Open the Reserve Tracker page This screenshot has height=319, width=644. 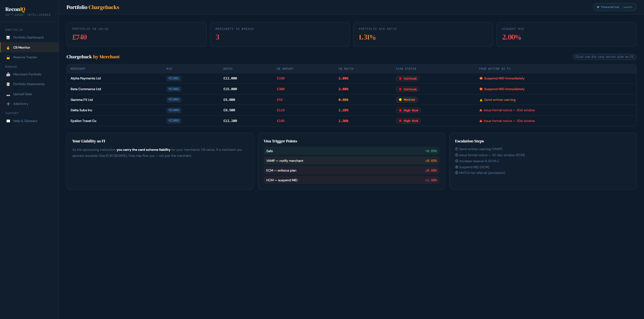(x=25, y=57)
